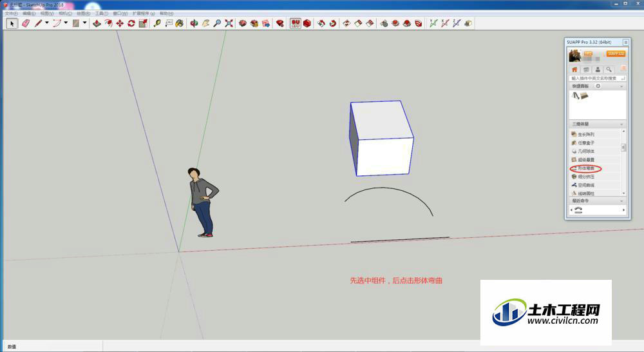644x352 pixels.
Task: Open the 工具(T) menu
Action: 102,14
